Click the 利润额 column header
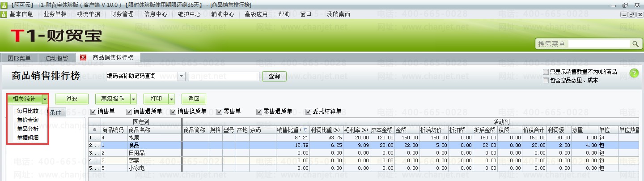Screen dimensions: 644x181 pyautogui.click(x=559, y=130)
